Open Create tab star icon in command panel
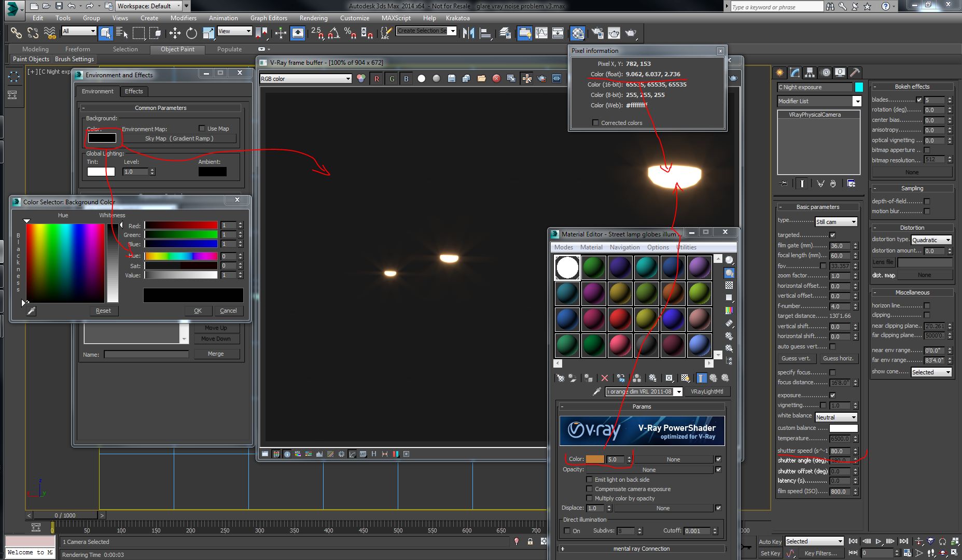 point(779,73)
